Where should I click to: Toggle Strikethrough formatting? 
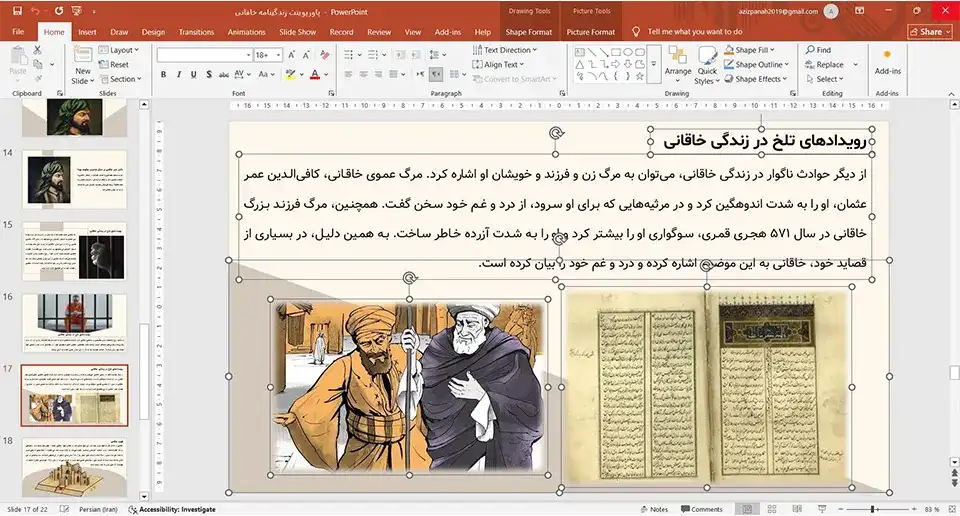[x=224, y=74]
